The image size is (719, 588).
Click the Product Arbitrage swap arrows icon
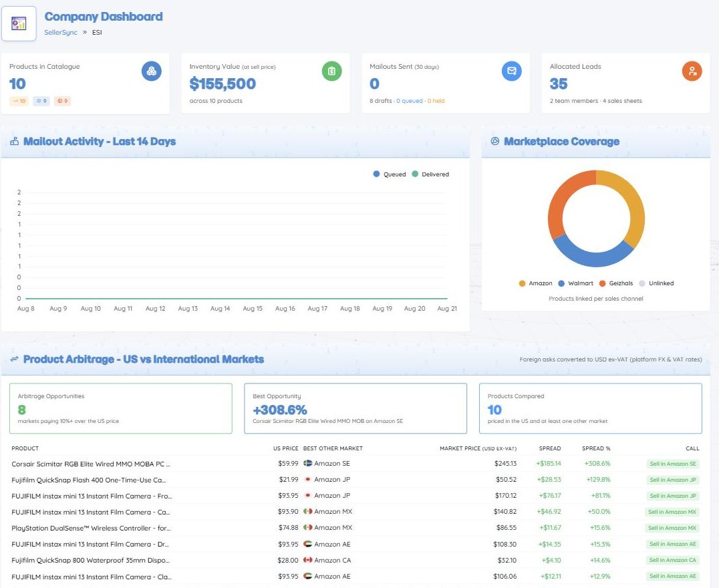coord(14,359)
